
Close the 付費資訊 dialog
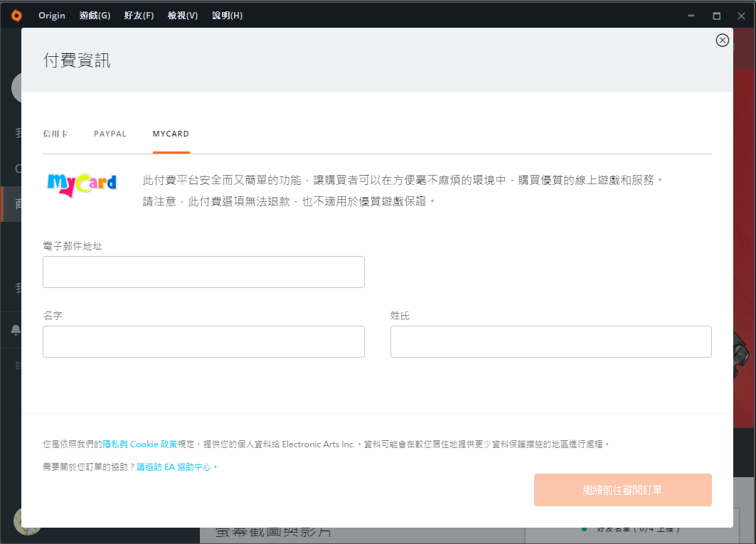722,40
